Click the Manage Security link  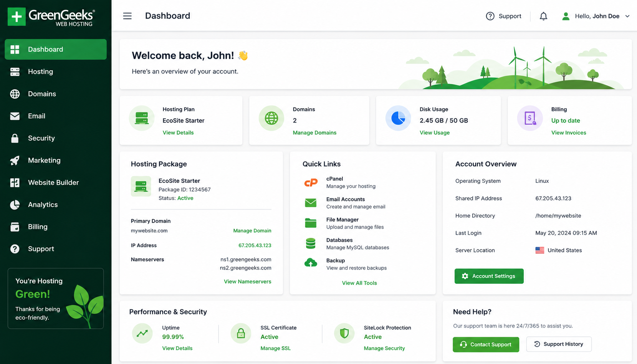(x=384, y=348)
